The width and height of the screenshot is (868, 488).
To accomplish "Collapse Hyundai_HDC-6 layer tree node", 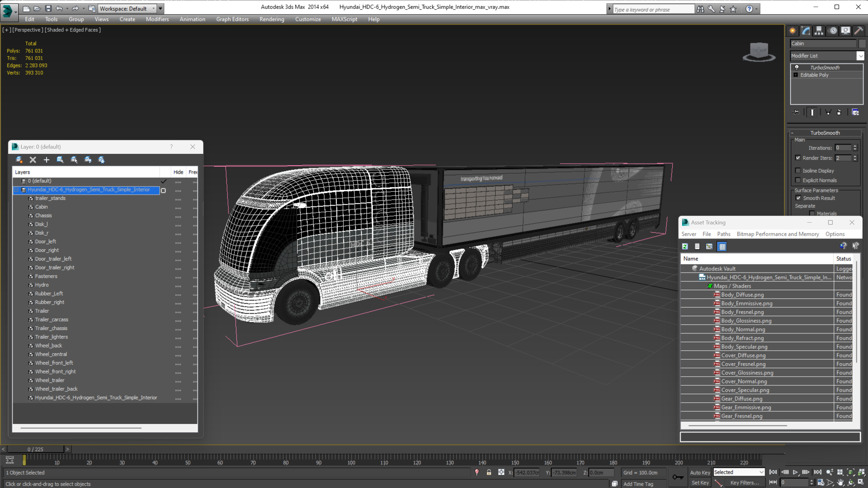I will pos(16,190).
